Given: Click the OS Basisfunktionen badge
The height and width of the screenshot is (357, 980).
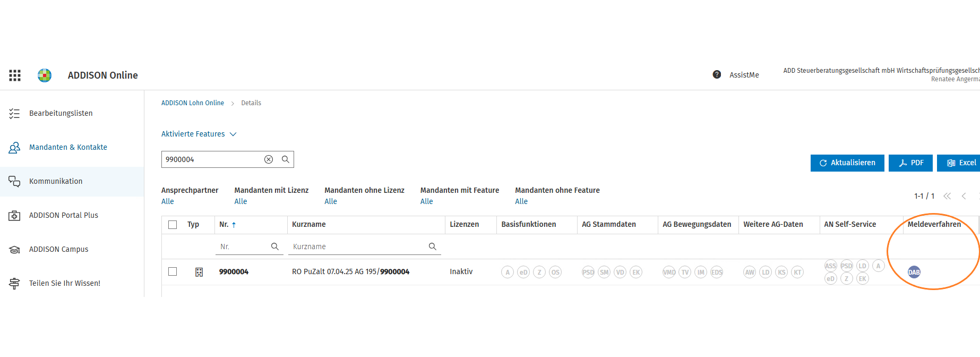Looking at the screenshot, I should point(555,272).
